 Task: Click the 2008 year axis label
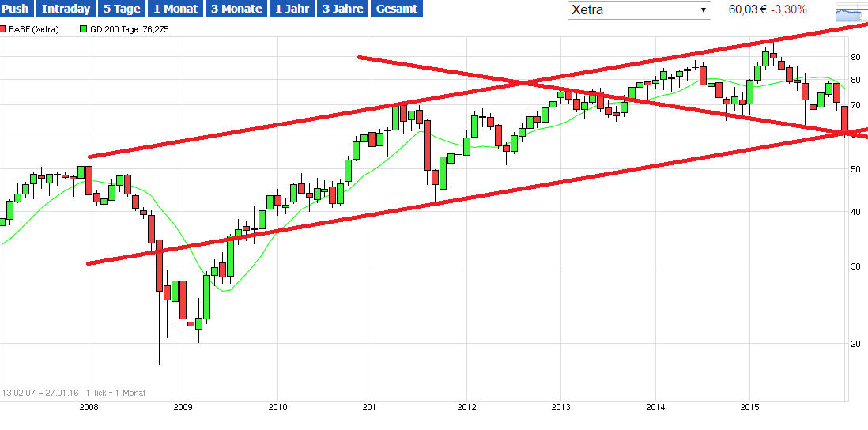pos(89,408)
